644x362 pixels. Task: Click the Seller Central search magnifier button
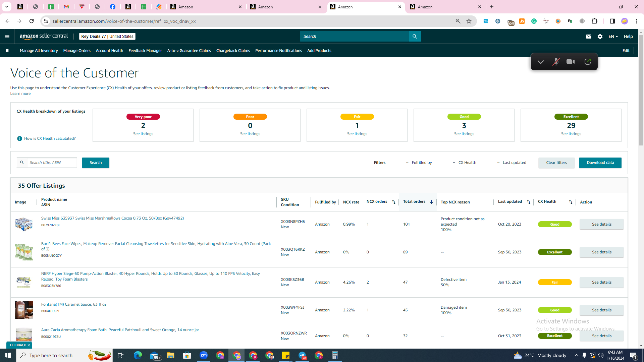[x=415, y=37]
